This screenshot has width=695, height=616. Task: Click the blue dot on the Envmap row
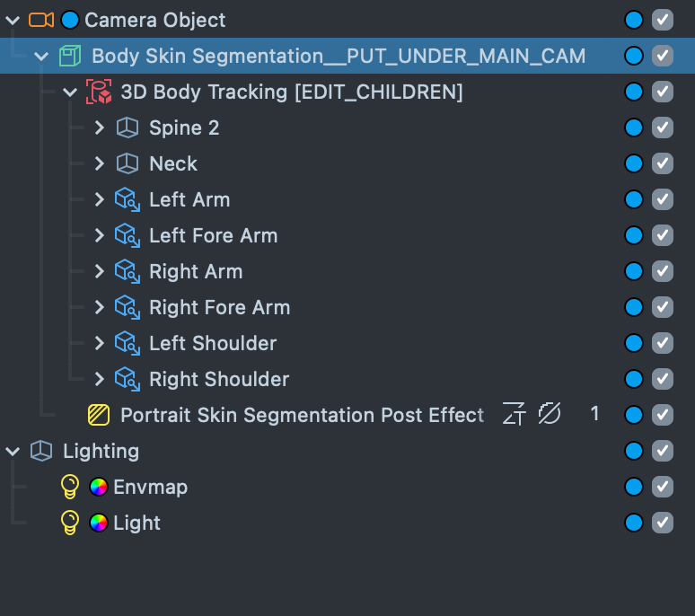(634, 487)
